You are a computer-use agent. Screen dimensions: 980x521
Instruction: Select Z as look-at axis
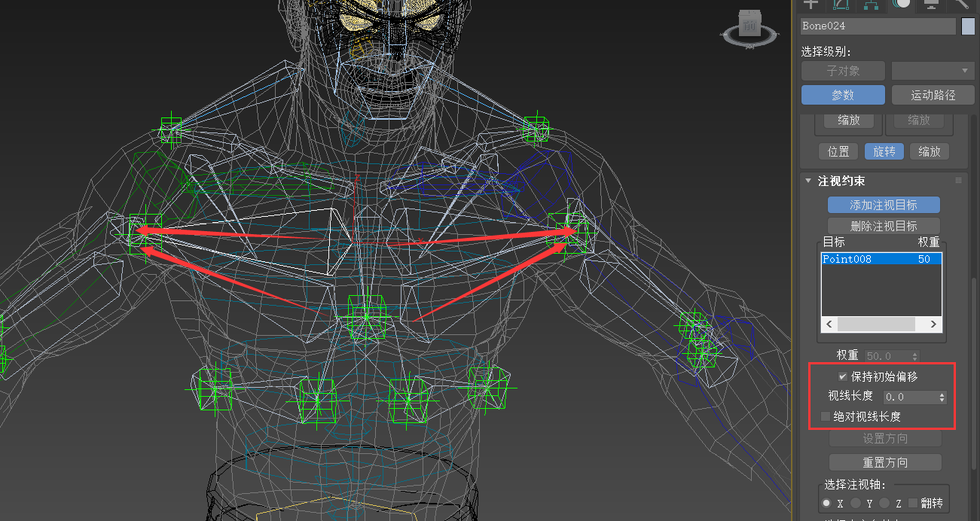coord(884,503)
